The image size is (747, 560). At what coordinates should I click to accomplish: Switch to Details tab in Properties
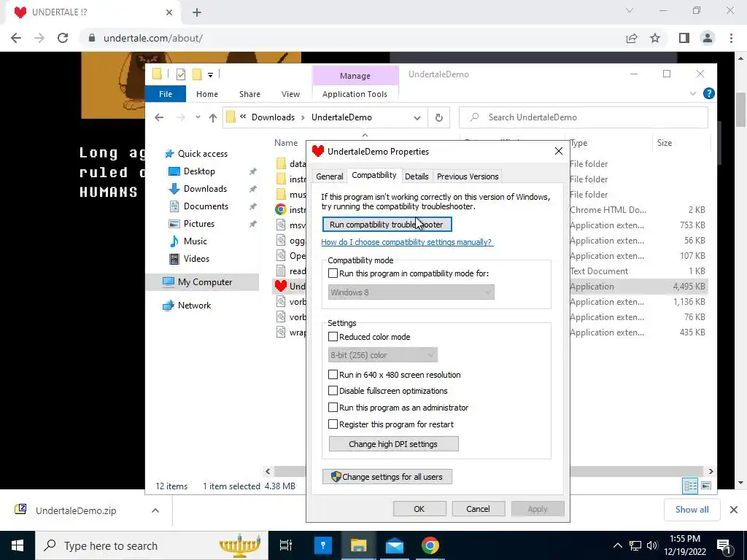tap(417, 176)
